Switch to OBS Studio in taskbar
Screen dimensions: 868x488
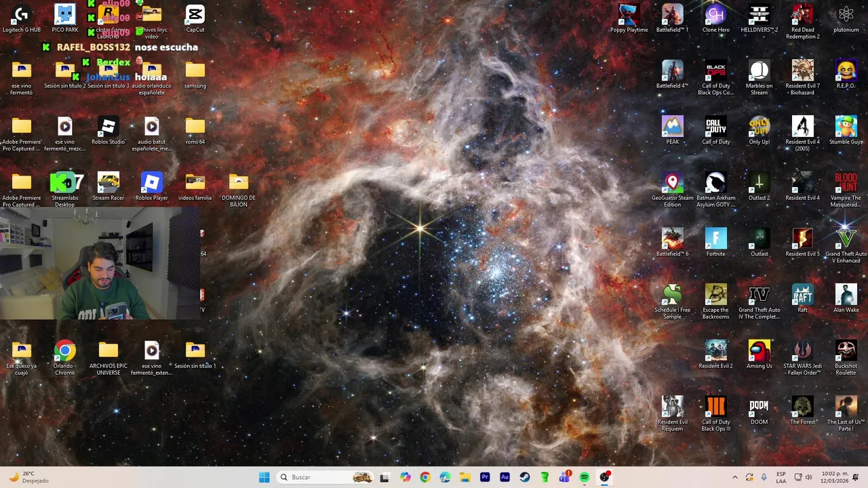(604, 477)
